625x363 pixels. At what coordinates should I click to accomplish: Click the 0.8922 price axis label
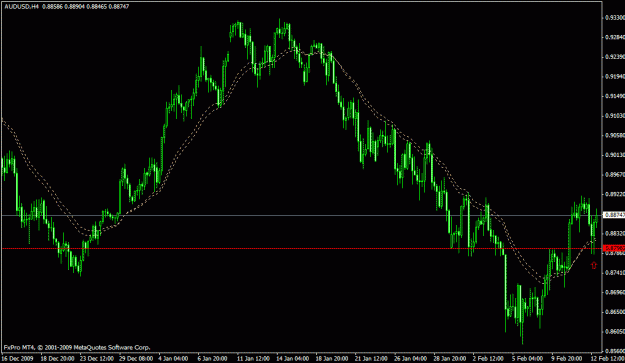tap(615, 194)
